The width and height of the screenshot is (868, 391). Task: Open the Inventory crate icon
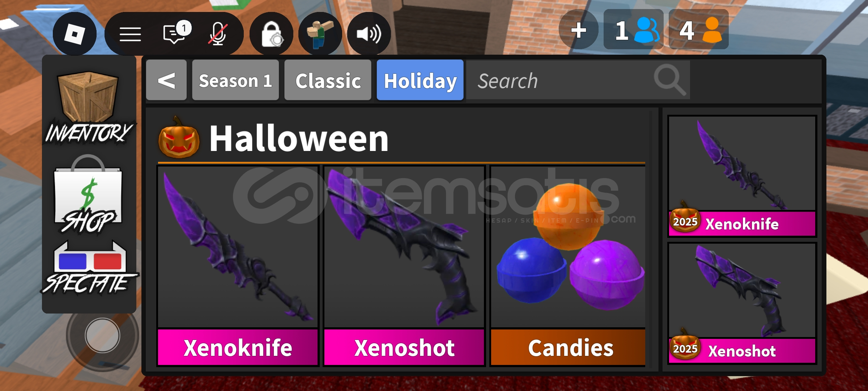89,108
